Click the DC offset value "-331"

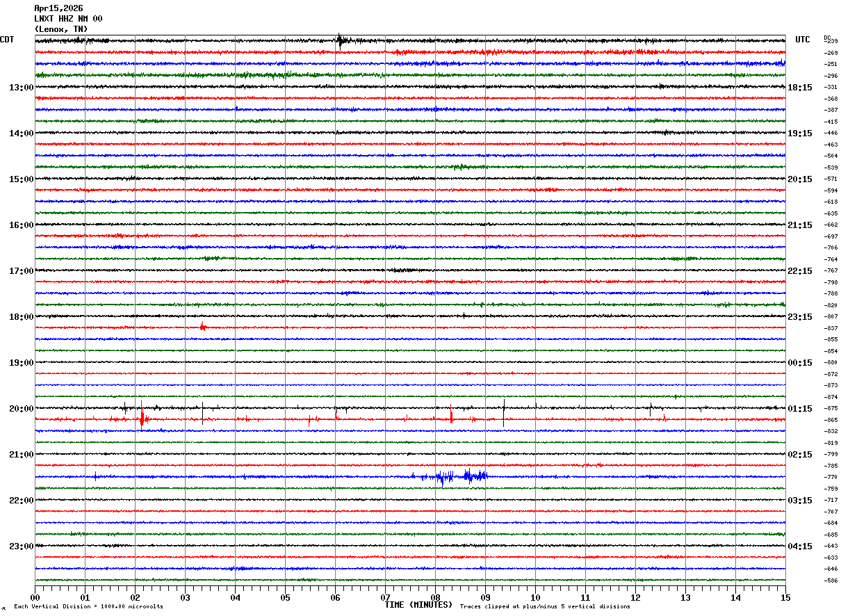tap(831, 87)
